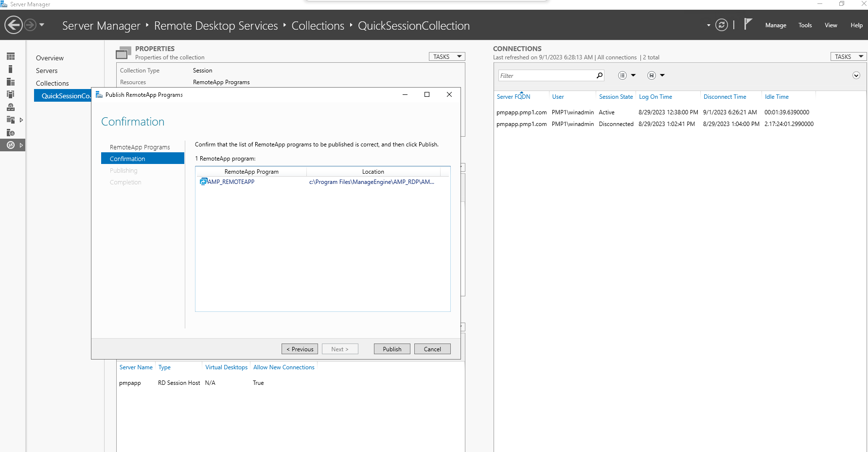This screenshot has width=868, height=452.
Task: Open the Tools menu
Action: click(x=805, y=25)
